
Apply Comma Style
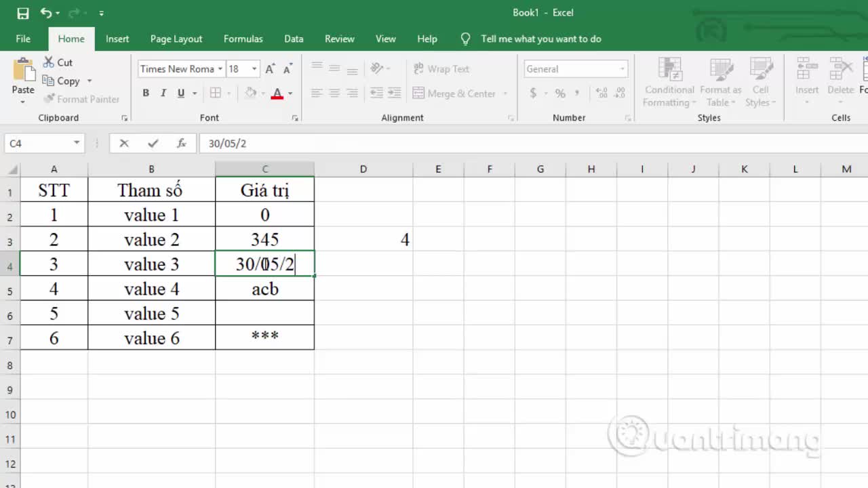578,94
